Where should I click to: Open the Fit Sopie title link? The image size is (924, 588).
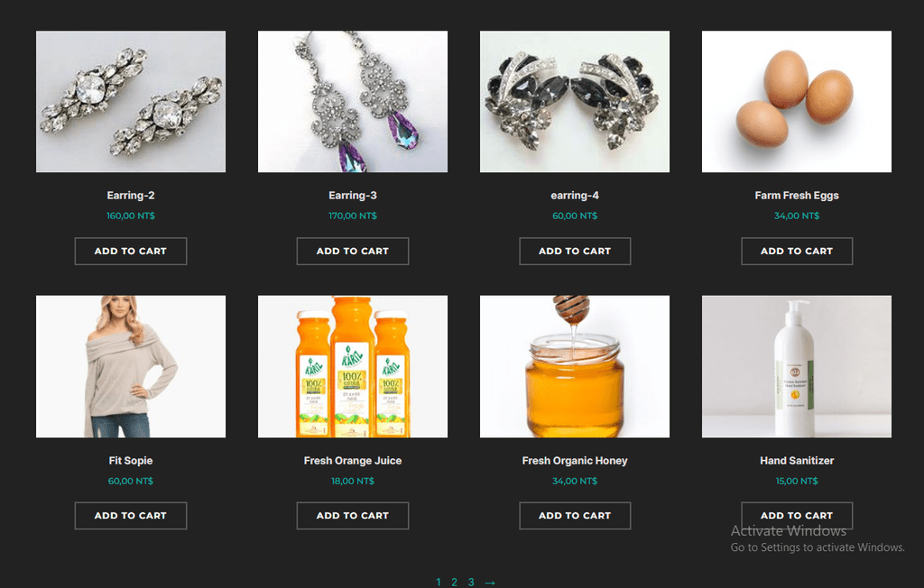tap(131, 461)
